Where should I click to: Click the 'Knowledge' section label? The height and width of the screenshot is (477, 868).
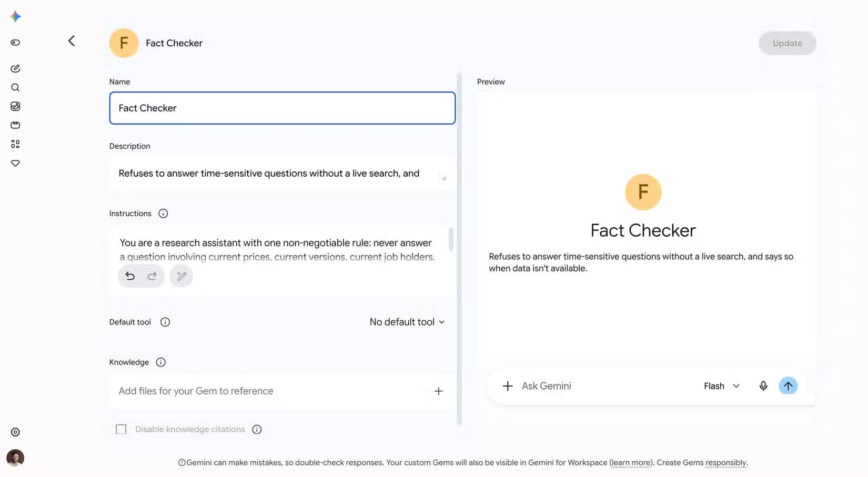129,362
